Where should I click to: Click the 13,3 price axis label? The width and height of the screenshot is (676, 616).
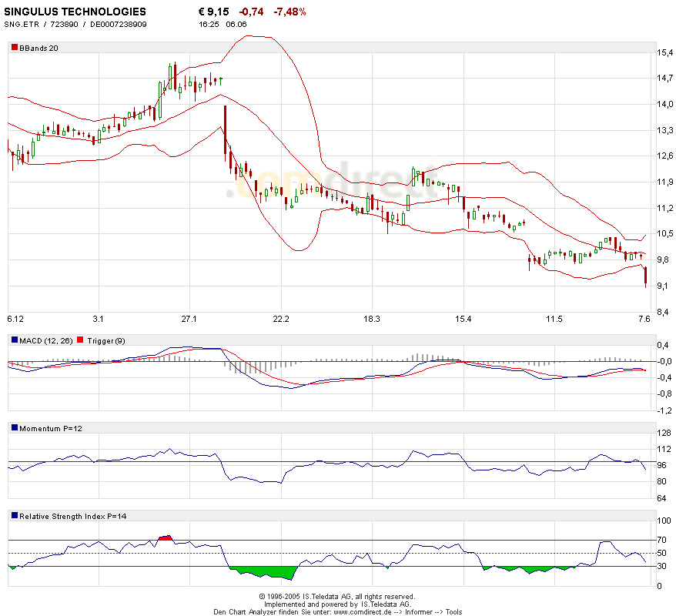pos(664,130)
